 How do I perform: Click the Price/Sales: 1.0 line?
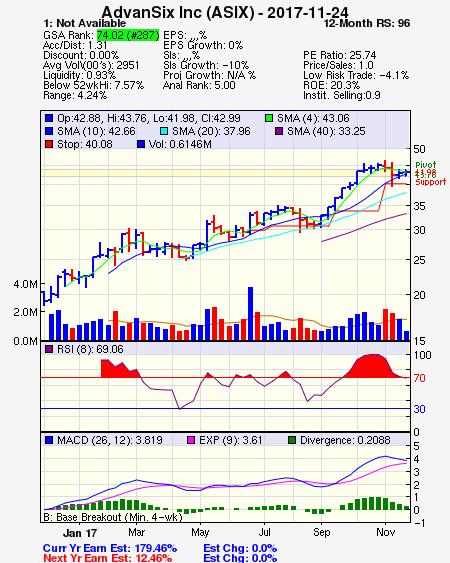coord(338,65)
